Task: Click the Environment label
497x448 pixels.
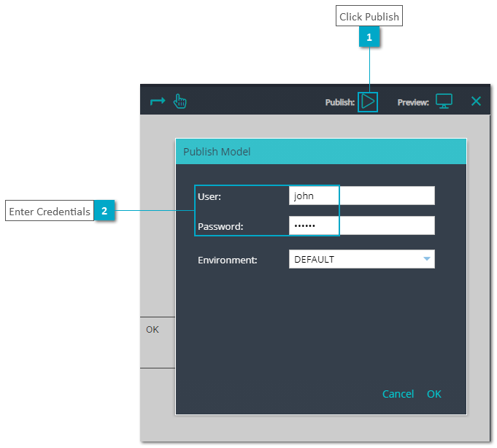Action: (227, 260)
